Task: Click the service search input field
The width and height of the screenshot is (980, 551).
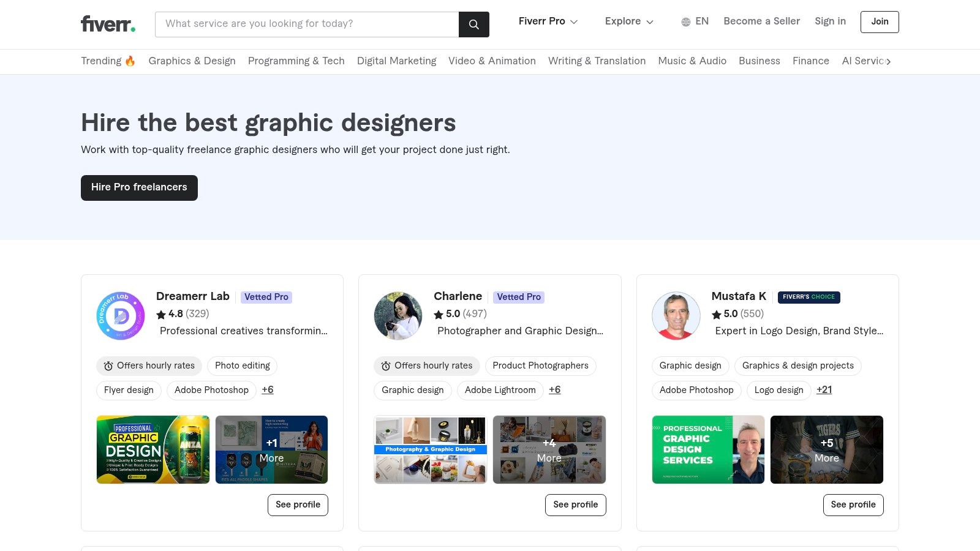Action: [x=307, y=24]
